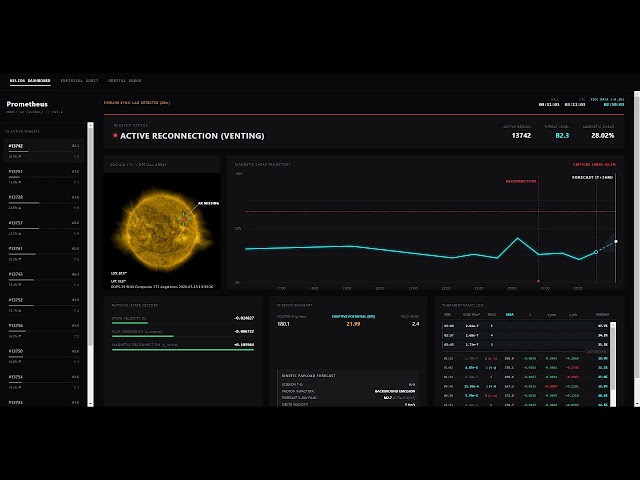Click the orange sync lag detected warning

pos(137,102)
